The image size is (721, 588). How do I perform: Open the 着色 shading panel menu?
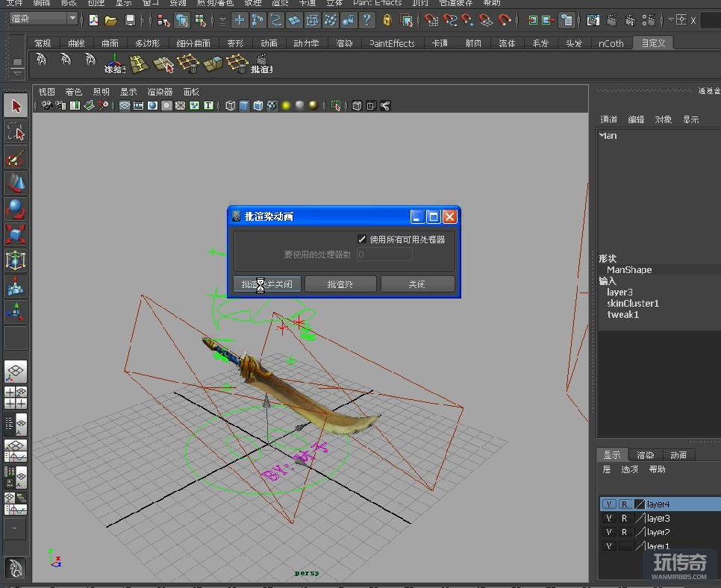[x=74, y=92]
